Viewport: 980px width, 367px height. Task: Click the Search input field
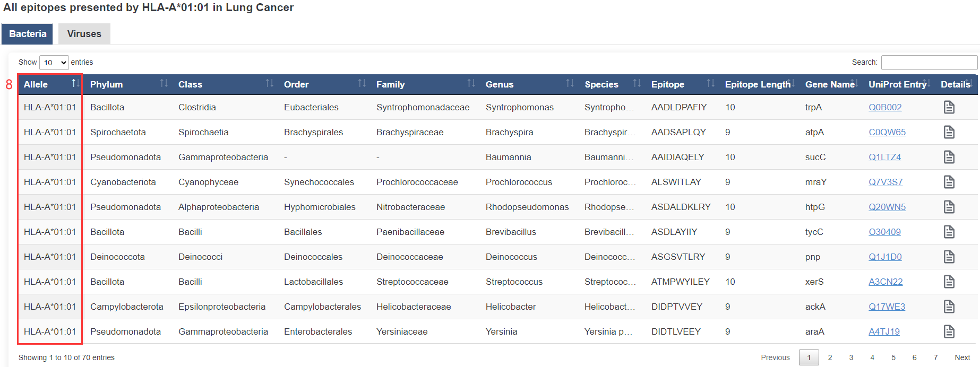pos(929,63)
